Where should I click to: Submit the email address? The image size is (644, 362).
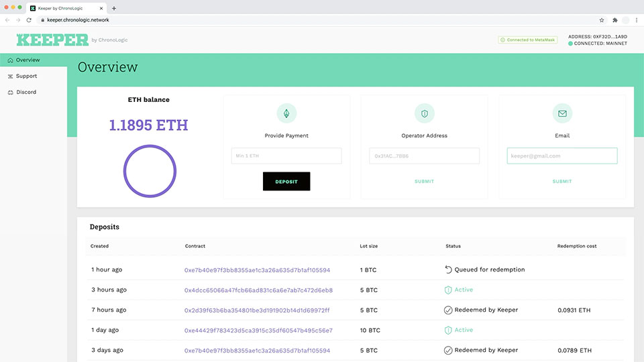562,181
